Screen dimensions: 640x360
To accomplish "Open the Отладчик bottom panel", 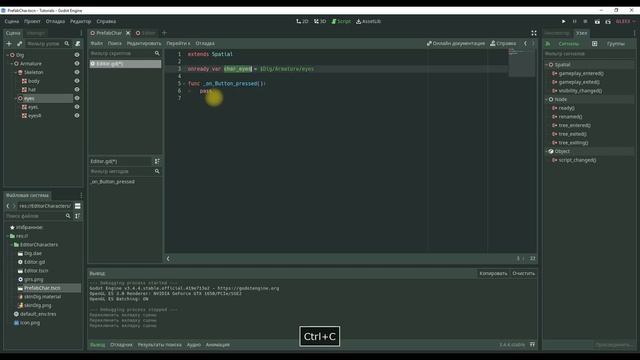I will pyautogui.click(x=121, y=345).
